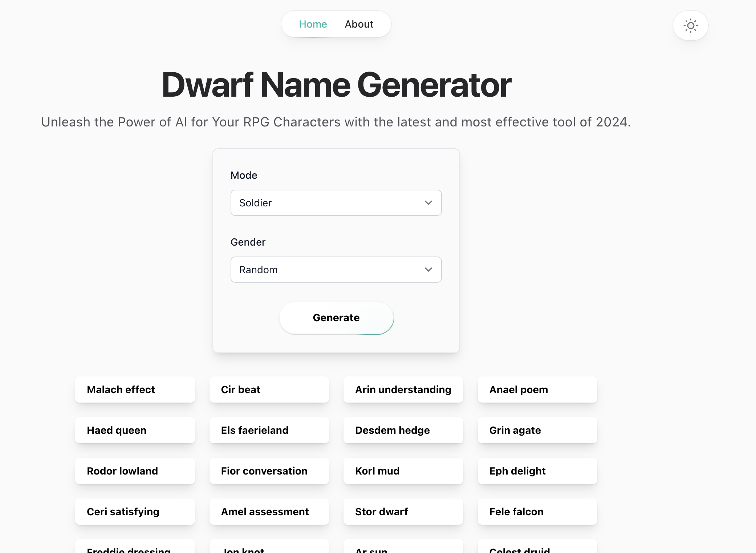Viewport: 756px width, 553px height.
Task: Click the Anael poem name card
Action: pyautogui.click(x=537, y=389)
